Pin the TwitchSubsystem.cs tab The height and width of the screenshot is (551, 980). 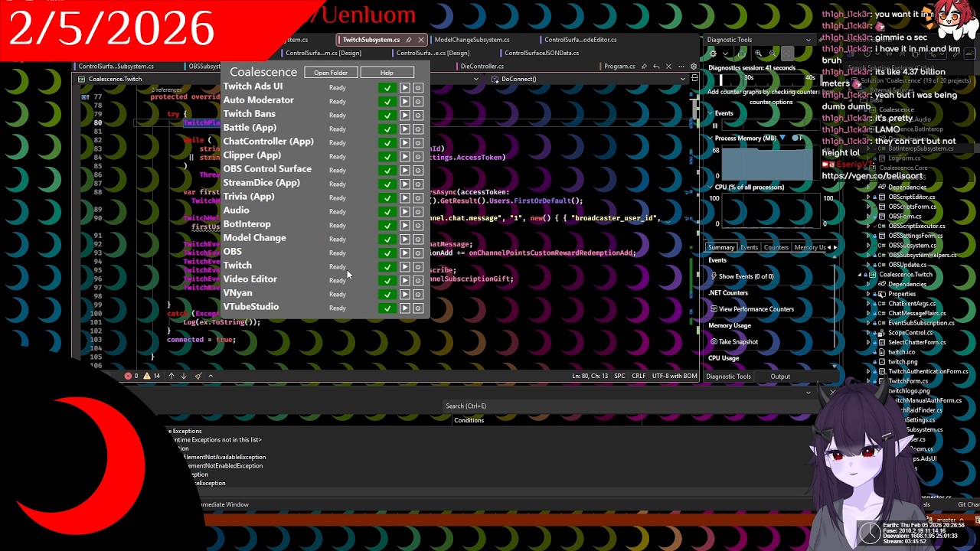click(409, 40)
